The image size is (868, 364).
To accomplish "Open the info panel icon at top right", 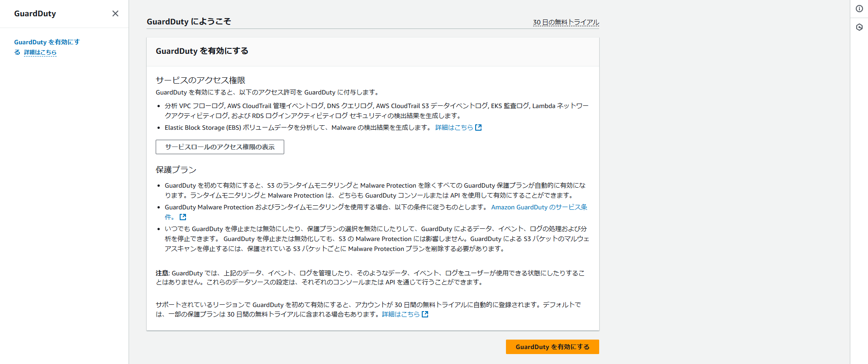I will (x=859, y=9).
